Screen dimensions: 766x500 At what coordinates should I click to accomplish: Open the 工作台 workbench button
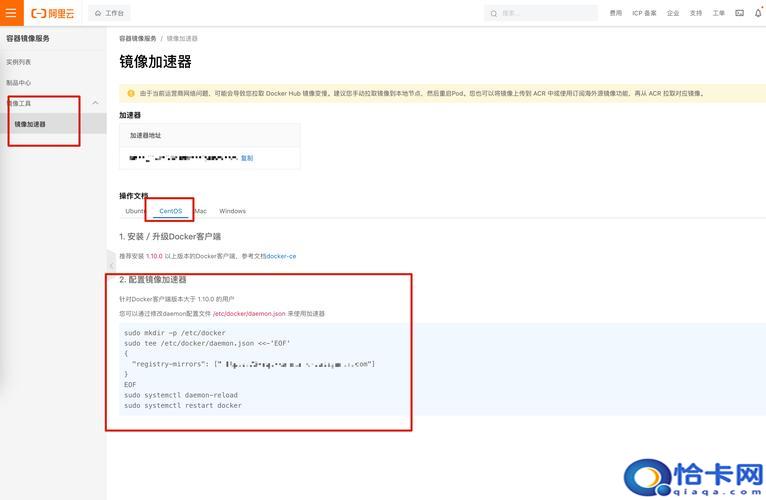(109, 13)
